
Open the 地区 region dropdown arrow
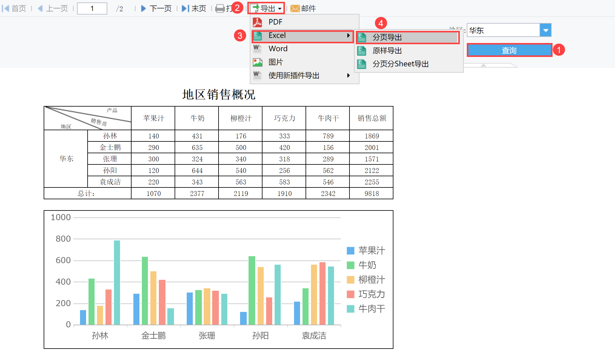click(x=546, y=30)
